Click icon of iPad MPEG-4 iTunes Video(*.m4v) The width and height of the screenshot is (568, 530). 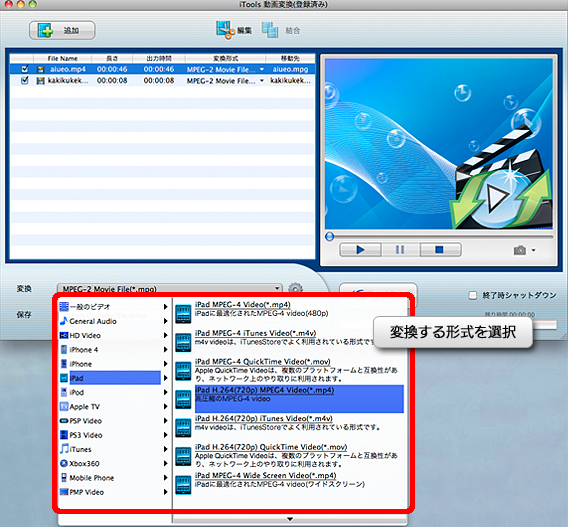coord(183,342)
